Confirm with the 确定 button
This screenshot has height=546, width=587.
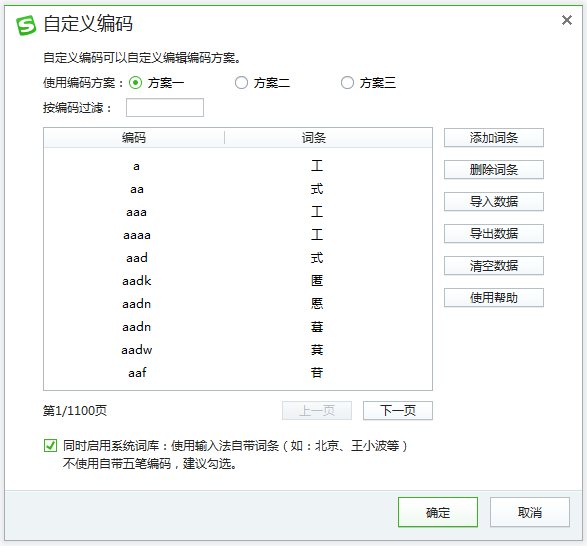coord(438,512)
